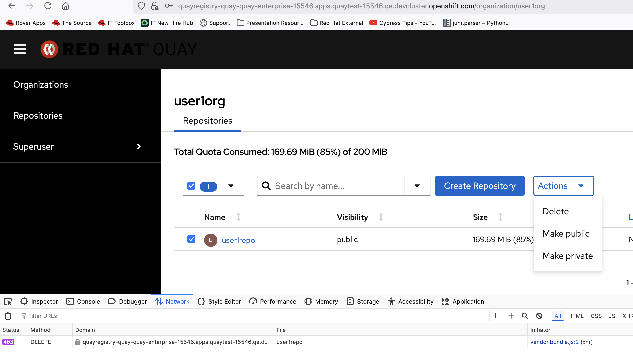Viewport: 633px width, 364px height.
Task: Uncheck the user1repo row checkbox
Action: click(191, 239)
